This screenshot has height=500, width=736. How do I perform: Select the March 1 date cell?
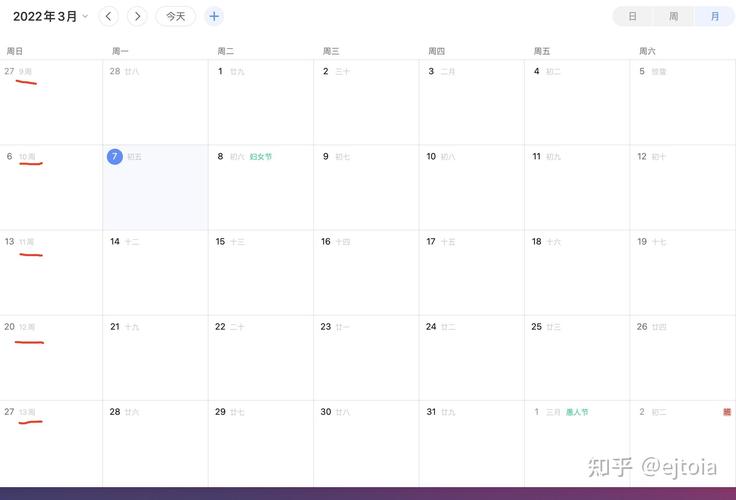260,102
